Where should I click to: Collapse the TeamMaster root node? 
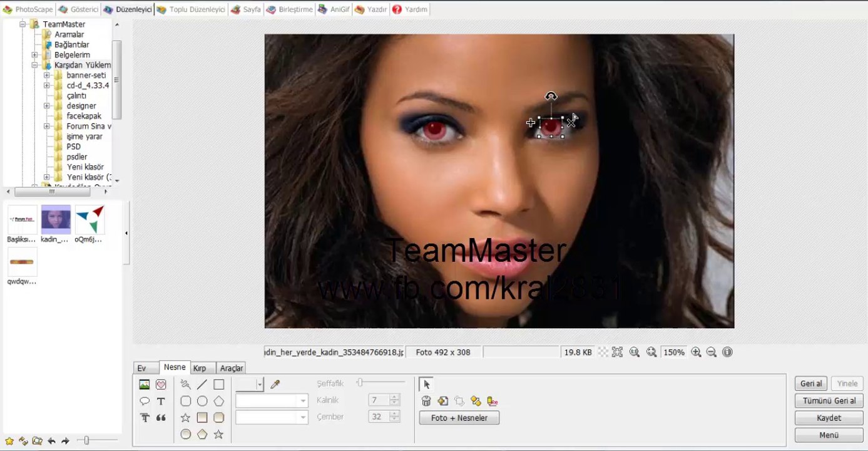(x=22, y=24)
